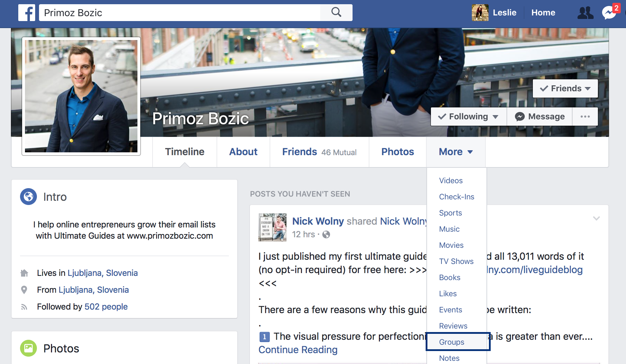Screen dimensions: 626x364
Task: Click Continue Reading on the post
Action: pyautogui.click(x=298, y=350)
